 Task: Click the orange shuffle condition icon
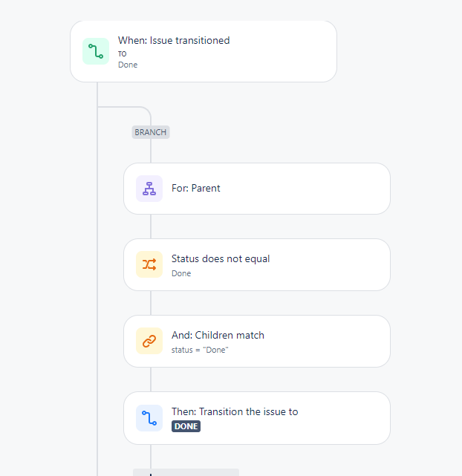[x=149, y=264]
